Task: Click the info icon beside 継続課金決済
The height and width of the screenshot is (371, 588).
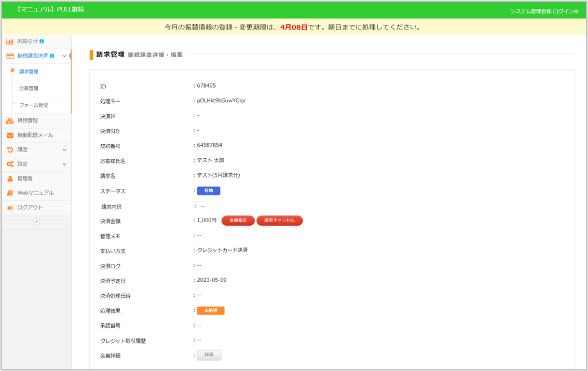Action: [52, 56]
